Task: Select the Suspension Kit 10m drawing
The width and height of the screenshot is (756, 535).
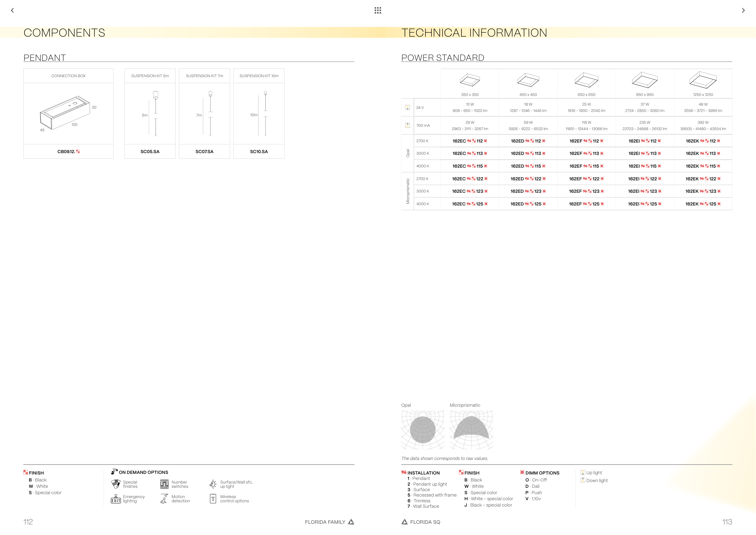Action: pyautogui.click(x=262, y=114)
